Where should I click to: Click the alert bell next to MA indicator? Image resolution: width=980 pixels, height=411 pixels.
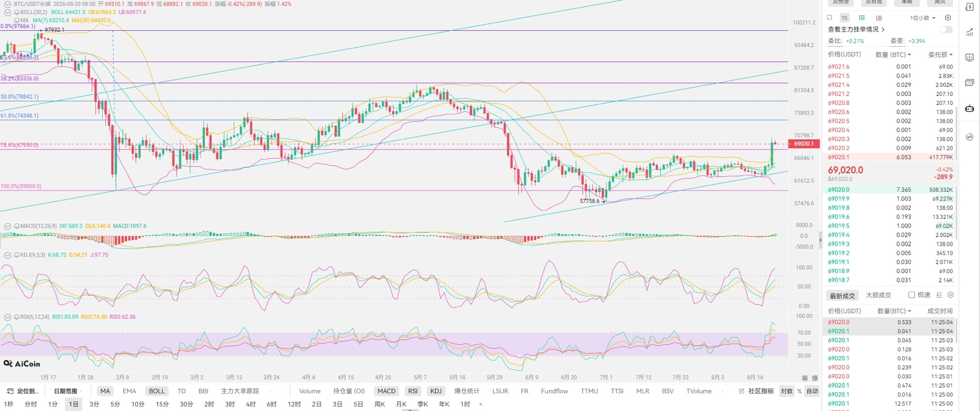point(17,20)
